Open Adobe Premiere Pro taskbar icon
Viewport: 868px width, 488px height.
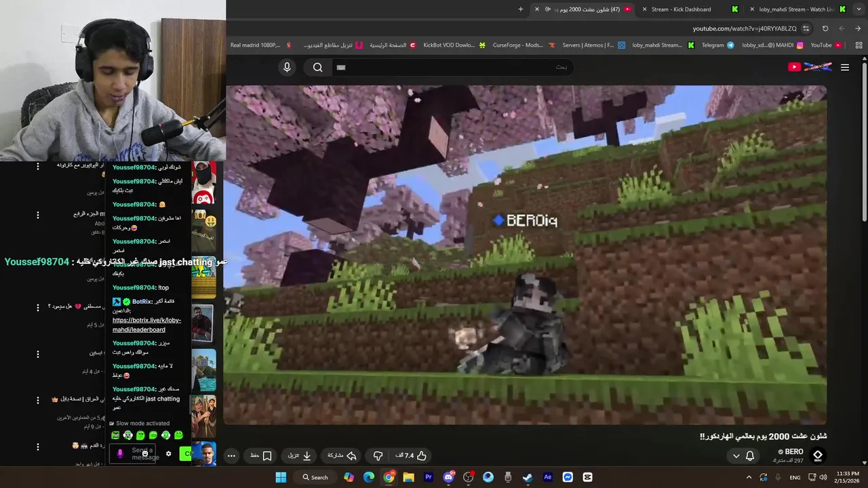coord(429,477)
